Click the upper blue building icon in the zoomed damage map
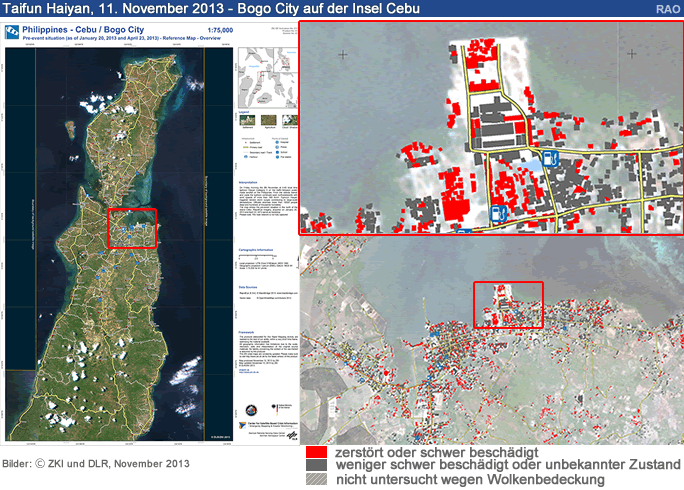Viewport: 684px width, 490px height. pyautogui.click(x=552, y=158)
